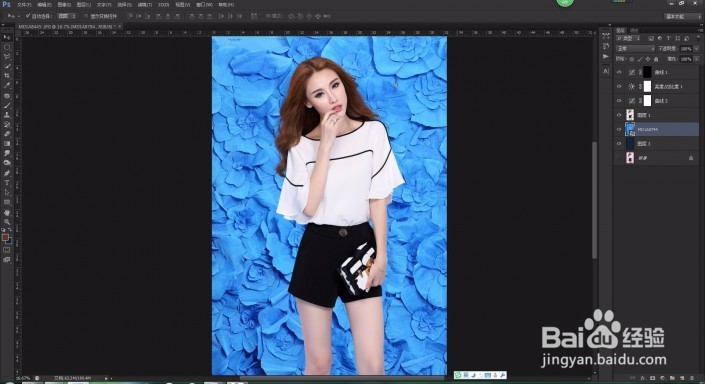Image resolution: width=705 pixels, height=384 pixels.
Task: Click the background color swatch
Action: (x=9, y=241)
